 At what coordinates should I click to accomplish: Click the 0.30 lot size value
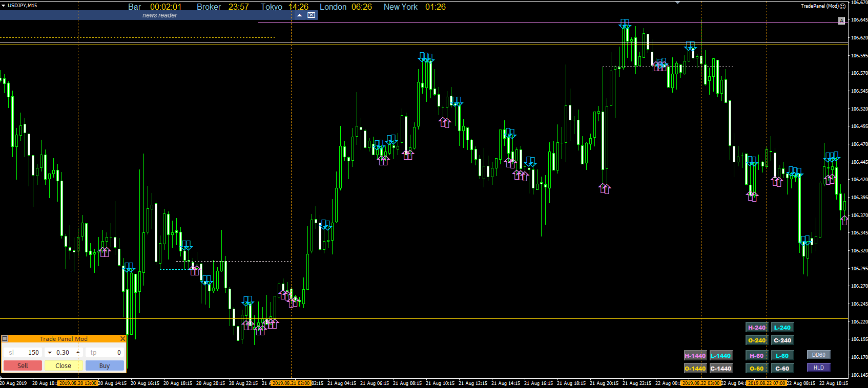point(63,353)
